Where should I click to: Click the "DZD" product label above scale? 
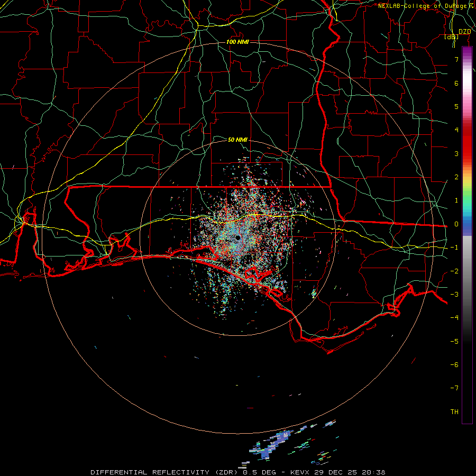[x=465, y=32]
